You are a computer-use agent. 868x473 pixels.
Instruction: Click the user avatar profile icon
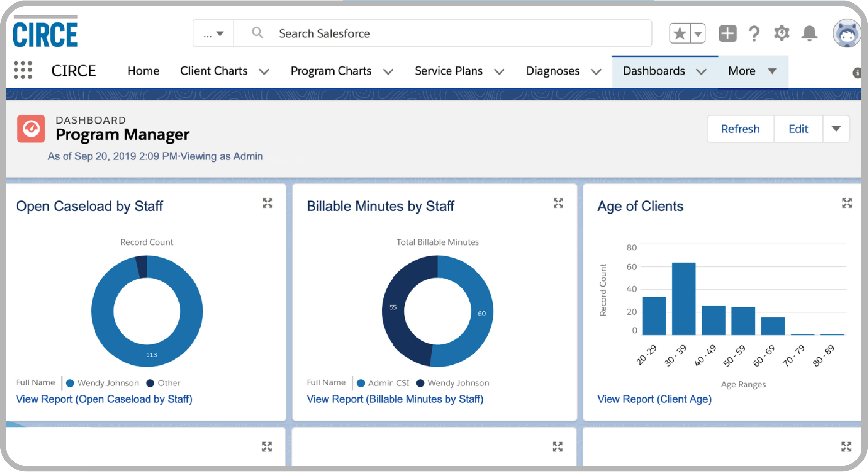click(x=847, y=34)
